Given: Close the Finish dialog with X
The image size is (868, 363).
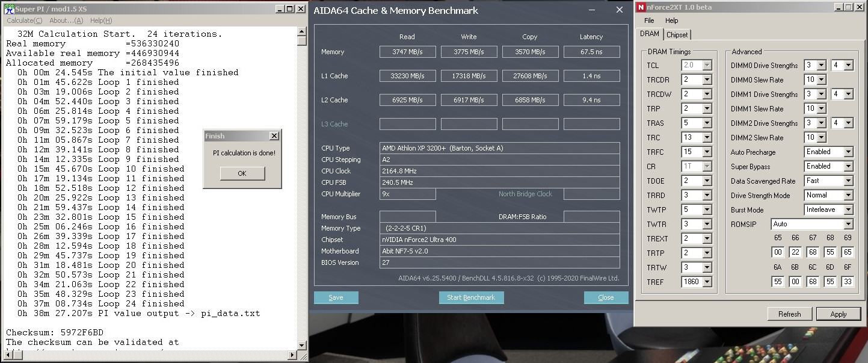Looking at the screenshot, I should (x=274, y=136).
